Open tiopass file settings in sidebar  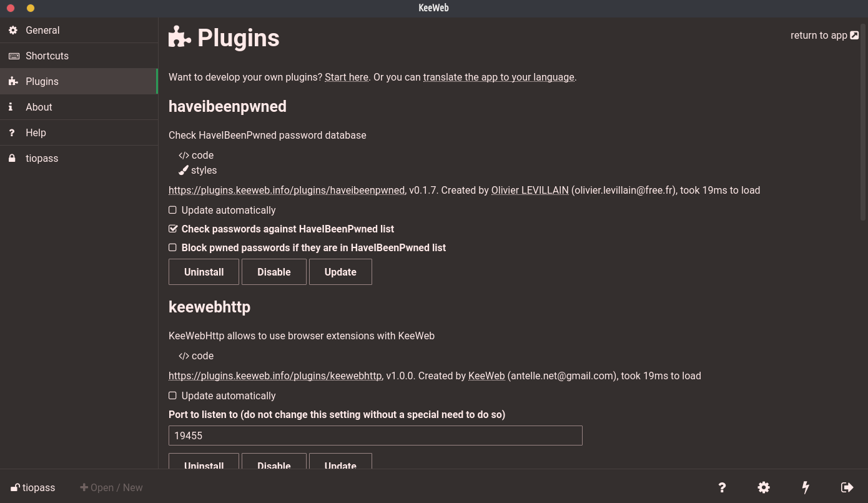click(x=79, y=158)
